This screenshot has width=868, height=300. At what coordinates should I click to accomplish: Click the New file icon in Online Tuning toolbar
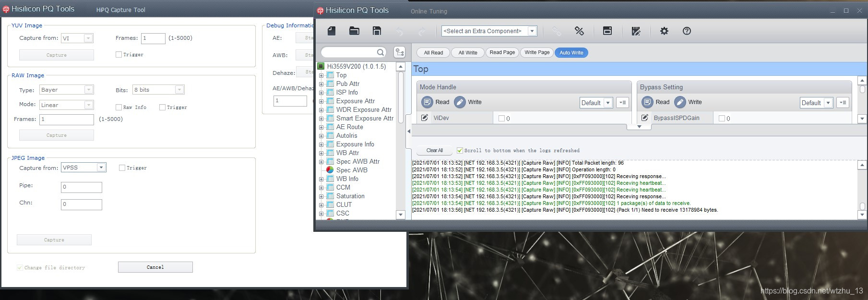(332, 31)
